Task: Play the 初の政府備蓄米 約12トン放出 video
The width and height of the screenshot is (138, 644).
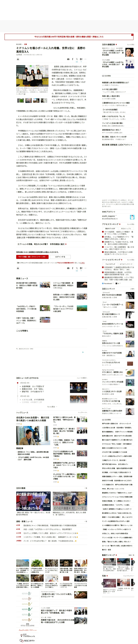Action: coord(70,501)
